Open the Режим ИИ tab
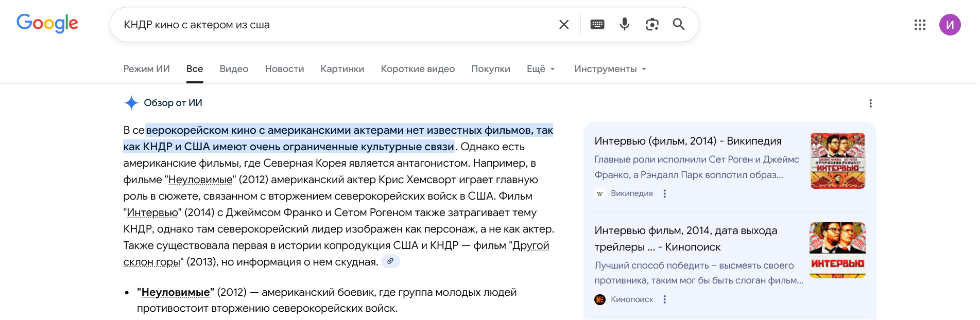The width and height of the screenshot is (980, 320). click(x=146, y=69)
